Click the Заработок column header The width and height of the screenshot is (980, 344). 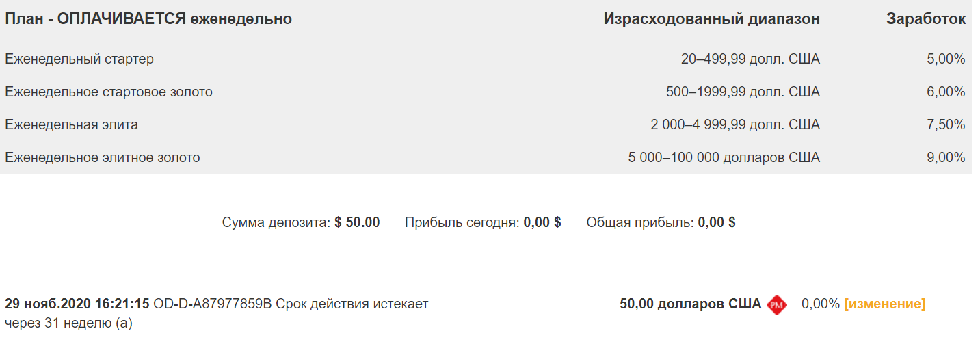pyautogui.click(x=926, y=19)
